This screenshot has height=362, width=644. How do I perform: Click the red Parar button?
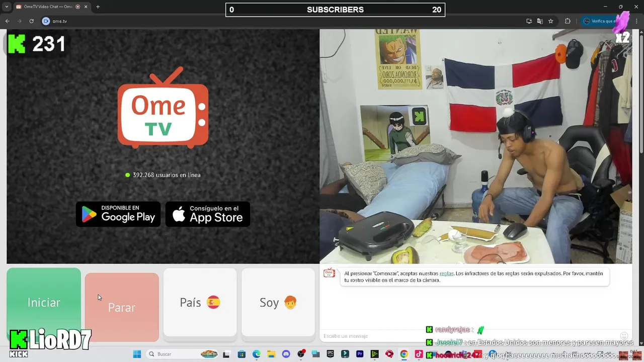[122, 307]
